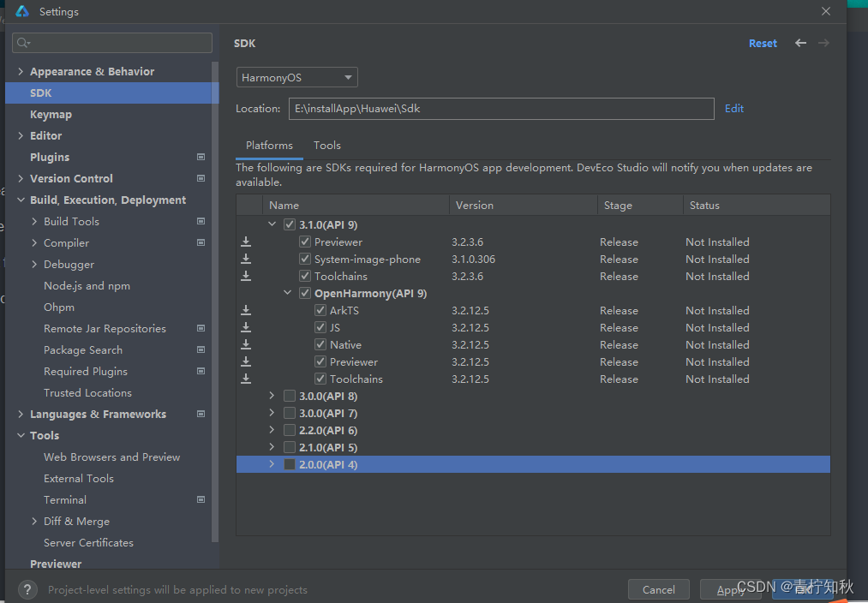Click the Apply button

click(731, 589)
